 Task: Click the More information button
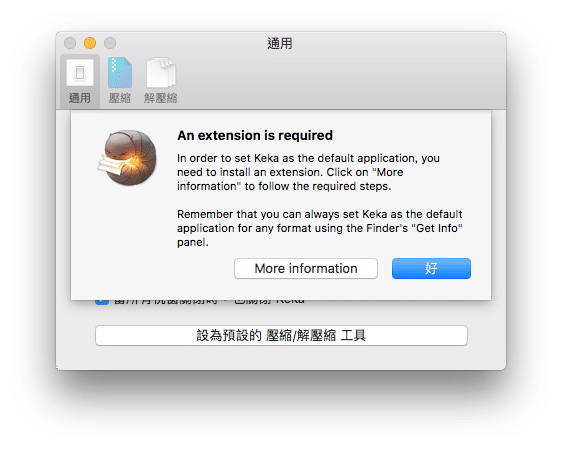(306, 268)
